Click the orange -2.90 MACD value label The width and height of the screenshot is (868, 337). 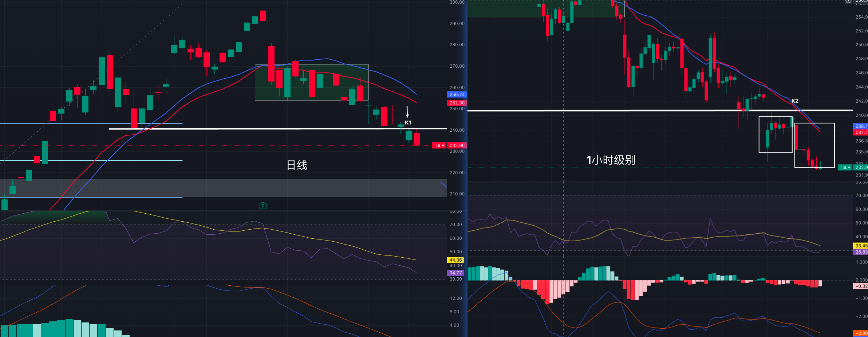coord(860,333)
